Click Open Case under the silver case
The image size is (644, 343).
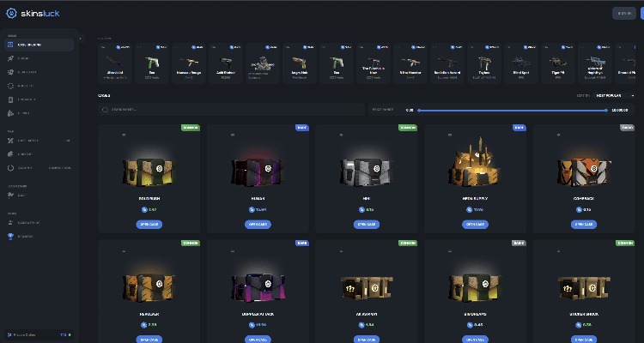pos(367,225)
